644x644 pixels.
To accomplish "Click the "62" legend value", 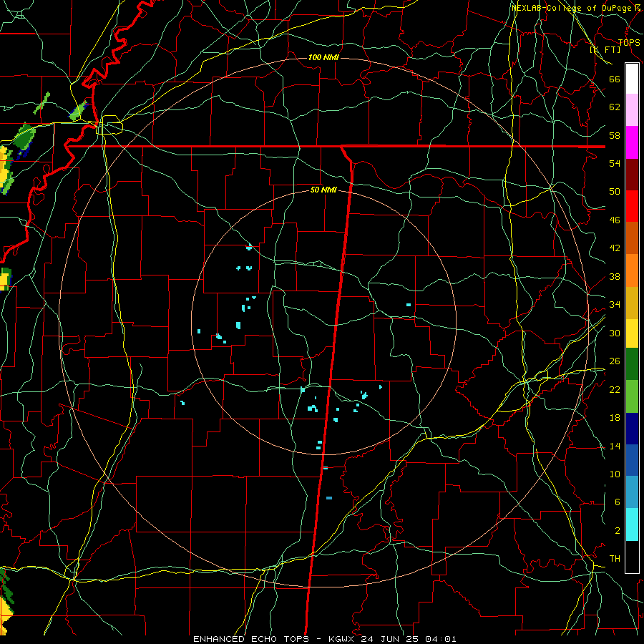I will click(615, 107).
